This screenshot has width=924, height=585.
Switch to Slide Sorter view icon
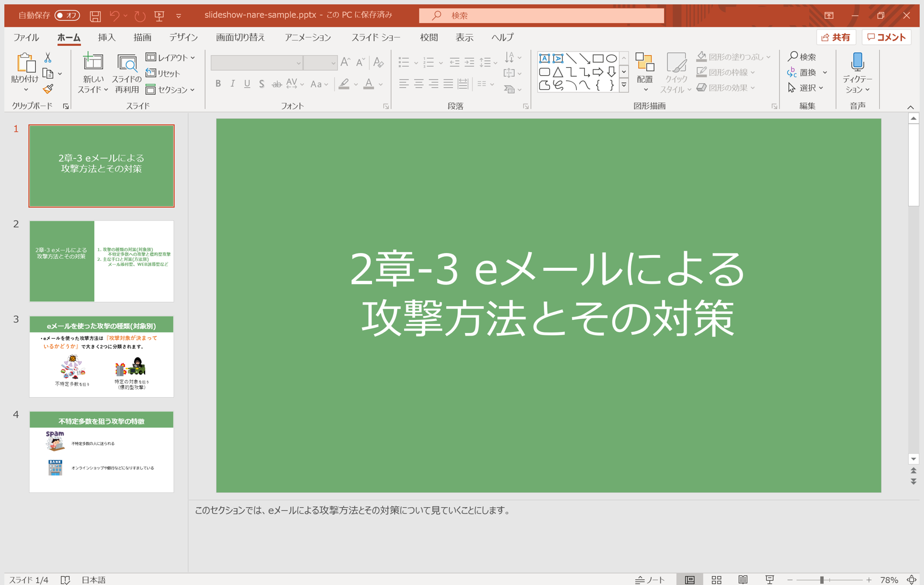click(x=716, y=579)
